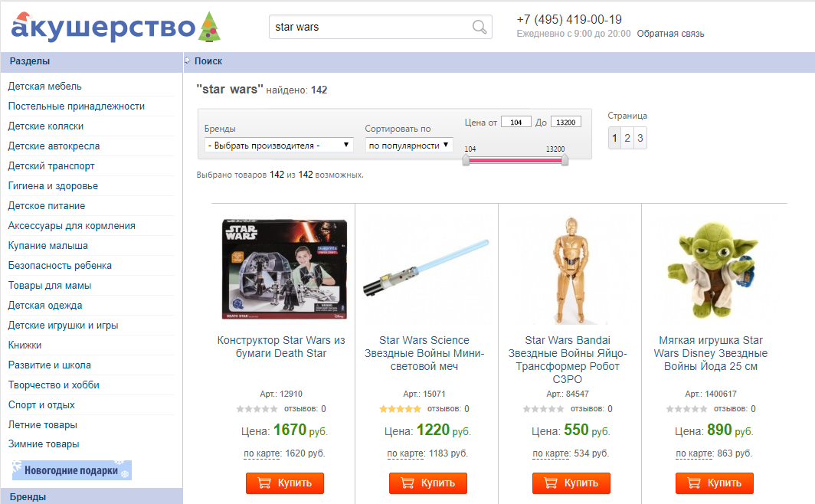
Task: Open the Выбрать производителя brand dropdown
Action: (x=279, y=145)
